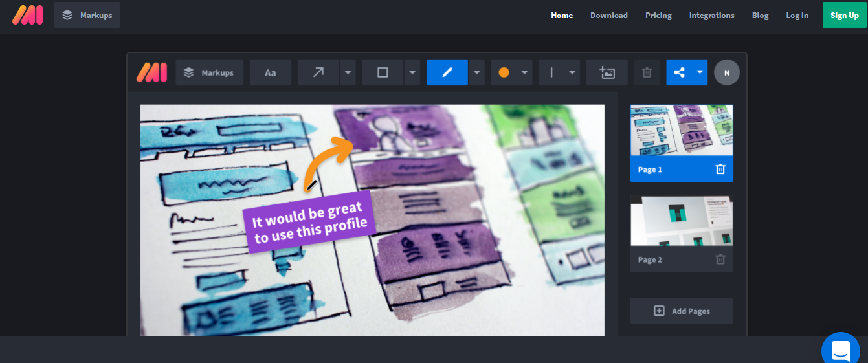Select the arrow drawing tool
This screenshot has width=868, height=363.
pos(318,72)
